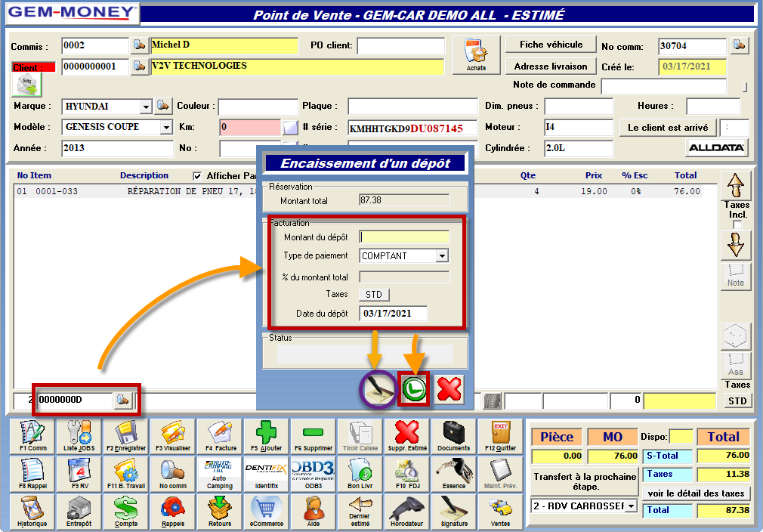The width and height of the screenshot is (763, 532).
Task: Open the 2 - RDV CARROSSERIE step dropdown
Action: coord(631,506)
